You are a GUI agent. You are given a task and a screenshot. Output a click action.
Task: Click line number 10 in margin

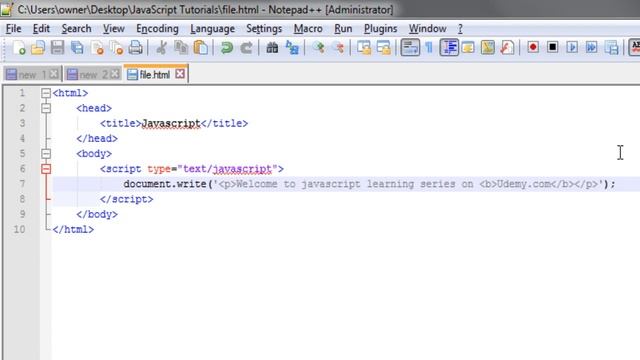point(20,229)
